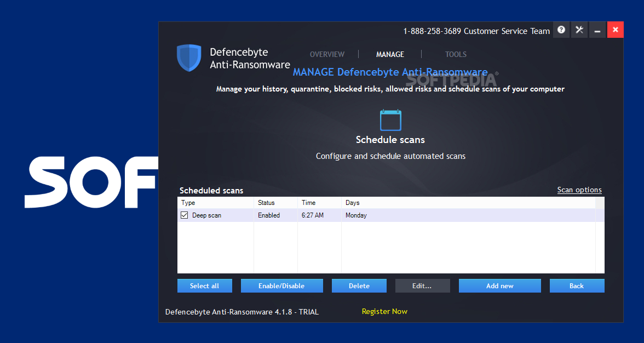Switch to the OVERVIEW tab
Viewport: 644px width, 343px height.
[327, 54]
